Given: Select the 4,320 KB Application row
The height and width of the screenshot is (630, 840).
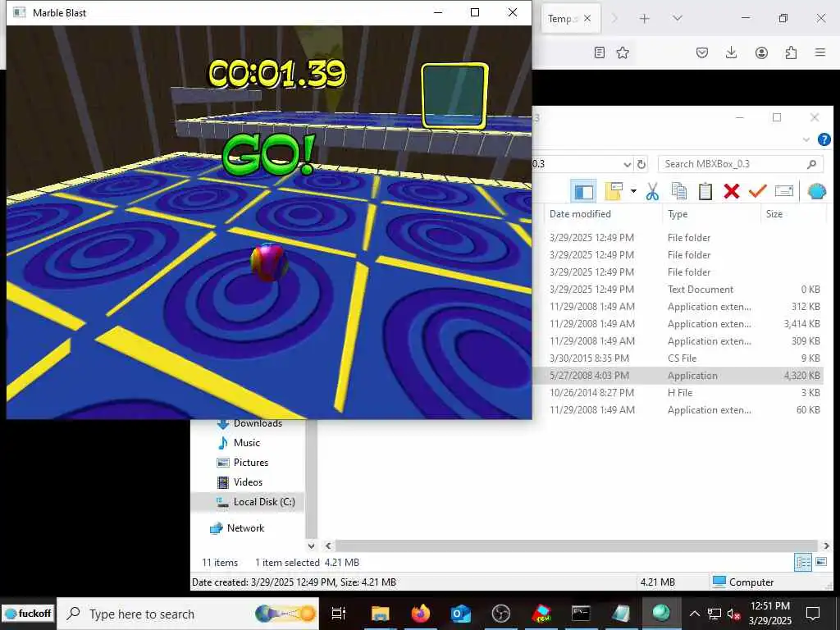Looking at the screenshot, I should (x=678, y=375).
